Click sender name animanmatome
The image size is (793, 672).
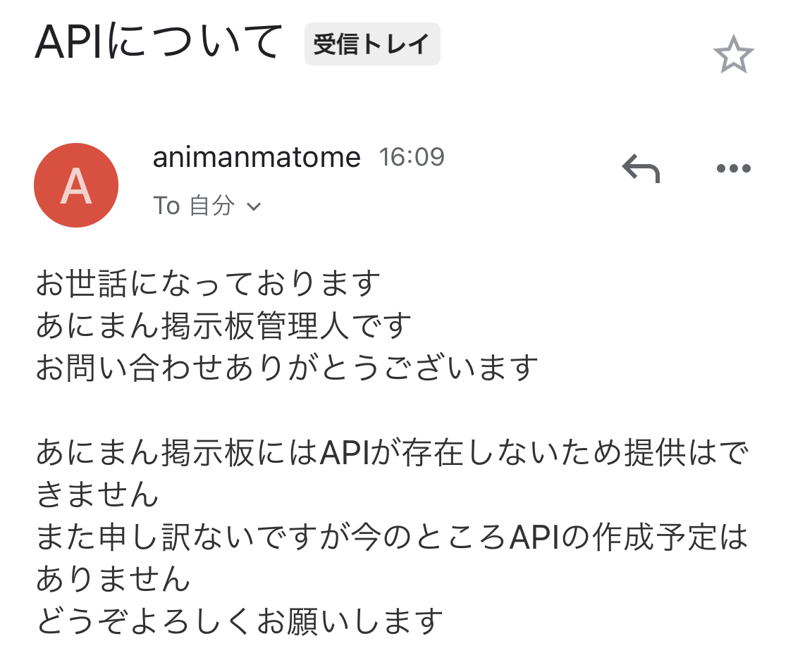257,157
